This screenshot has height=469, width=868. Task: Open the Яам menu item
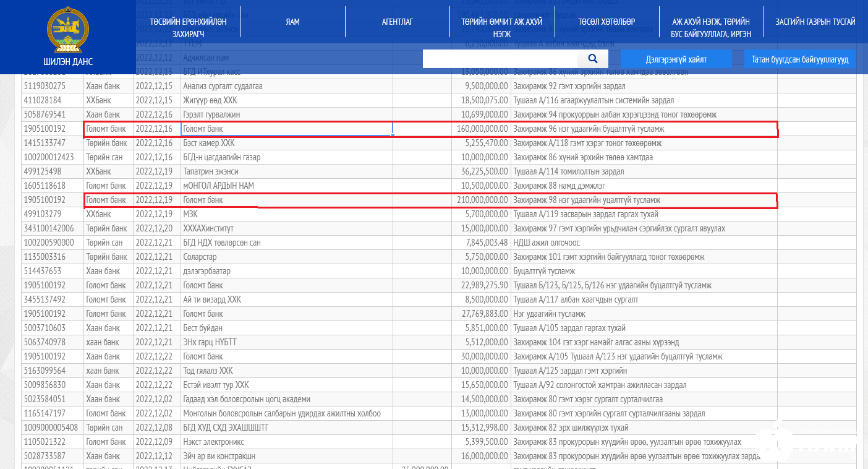292,22
